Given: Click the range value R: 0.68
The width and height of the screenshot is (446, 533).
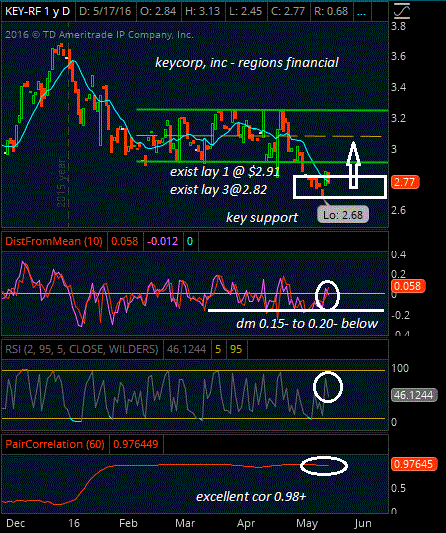Looking at the screenshot, I should pos(331,11).
